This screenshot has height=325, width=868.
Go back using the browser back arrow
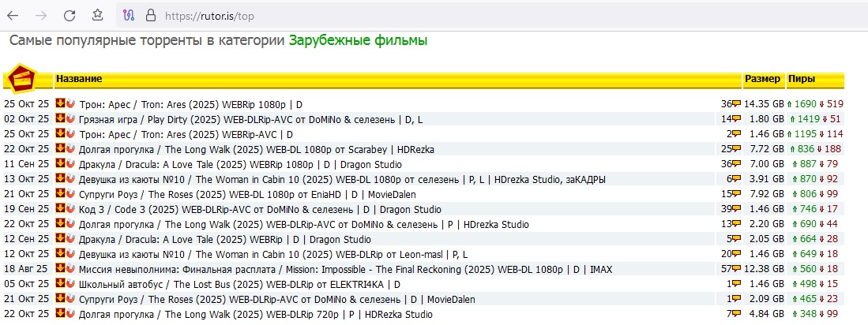point(12,16)
